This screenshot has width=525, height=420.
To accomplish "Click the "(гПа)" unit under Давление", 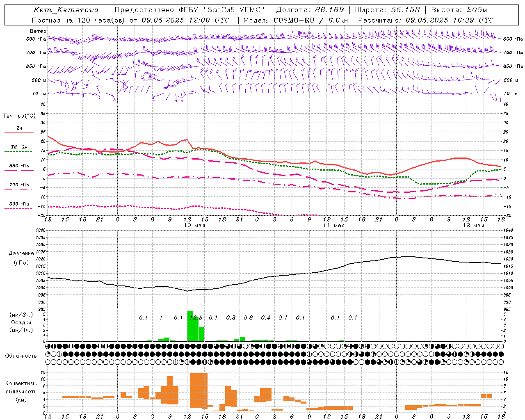I will click(21, 263).
